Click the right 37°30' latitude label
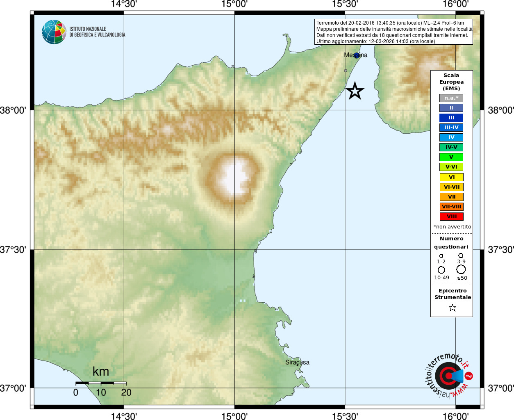 (501, 250)
